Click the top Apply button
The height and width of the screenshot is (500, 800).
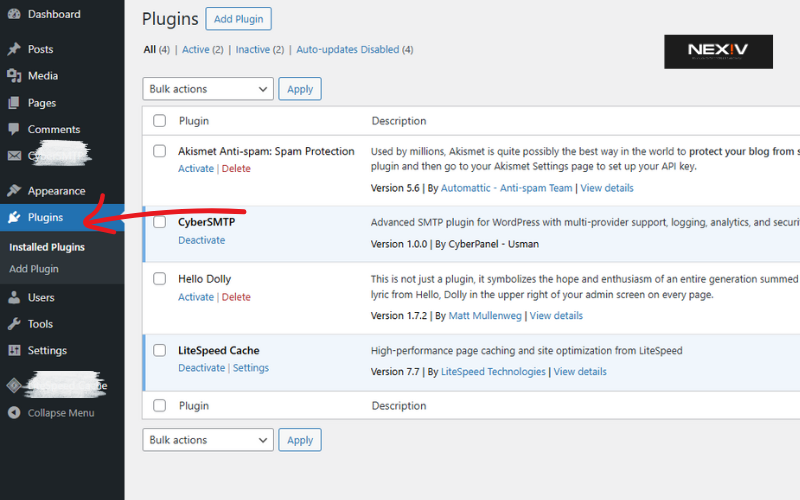300,89
